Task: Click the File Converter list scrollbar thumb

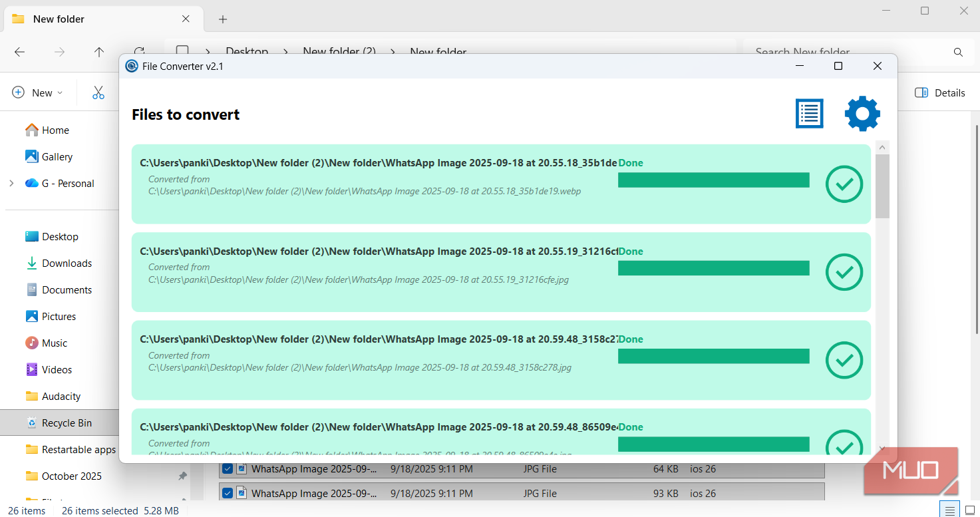Action: [x=882, y=186]
